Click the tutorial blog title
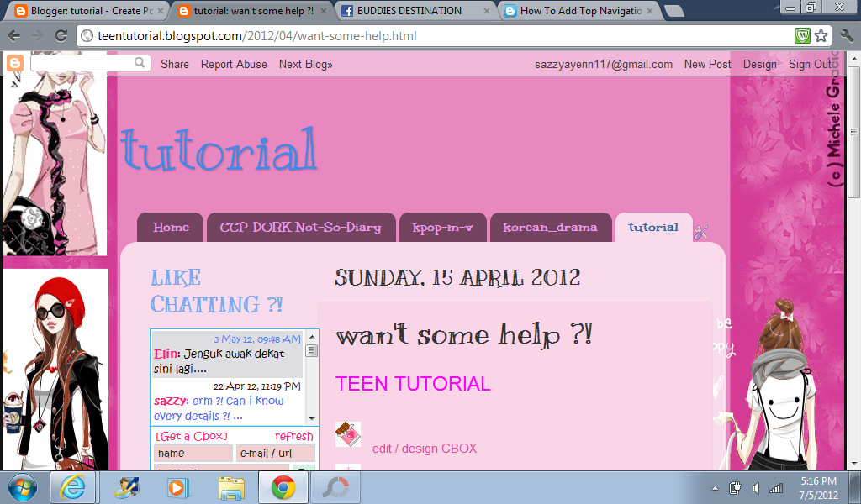This screenshot has height=504, width=861. (x=218, y=149)
